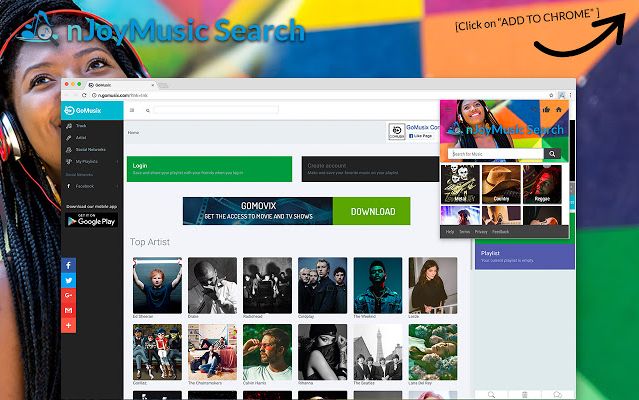Click Privacy in the popup footer
The width and height of the screenshot is (639, 400).
(481, 232)
